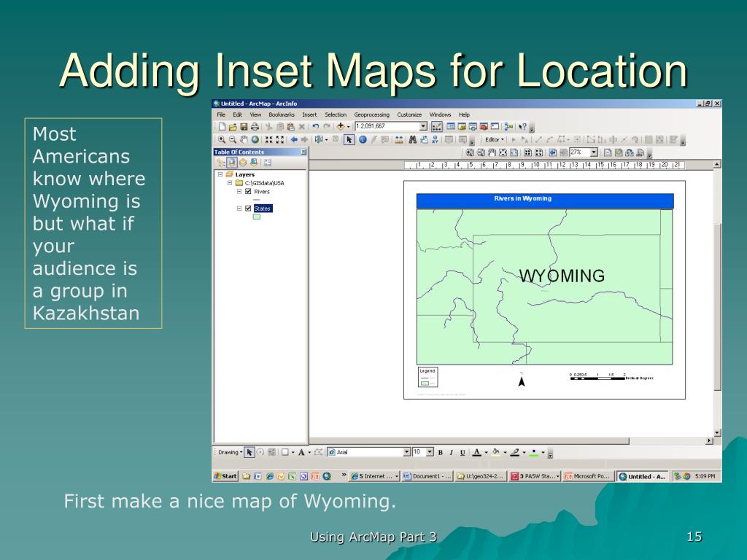This screenshot has width=747, height=560.
Task: Collapse the Rivers layer legend
Action: [x=239, y=192]
